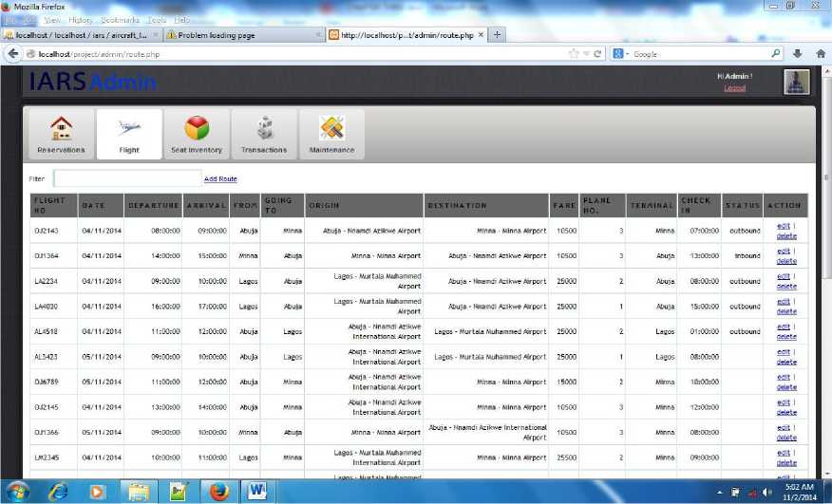Click the Flight navigation icon
Image resolution: width=832 pixels, height=504 pixels.
tap(129, 128)
